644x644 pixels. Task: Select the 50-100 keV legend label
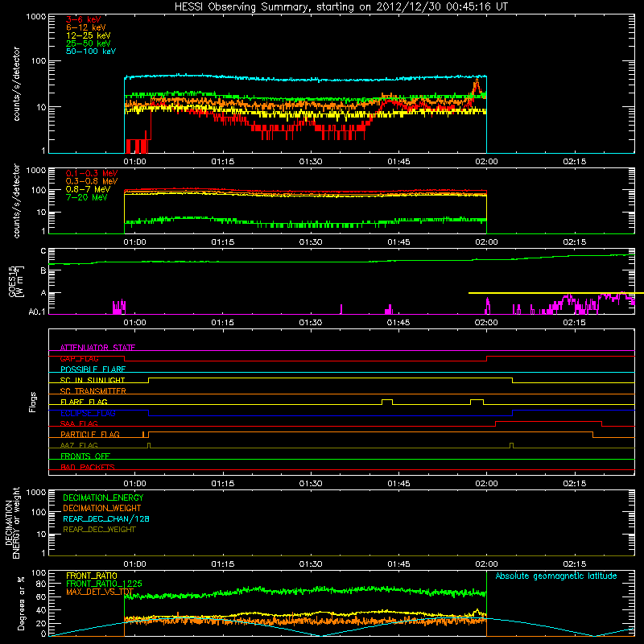91,52
